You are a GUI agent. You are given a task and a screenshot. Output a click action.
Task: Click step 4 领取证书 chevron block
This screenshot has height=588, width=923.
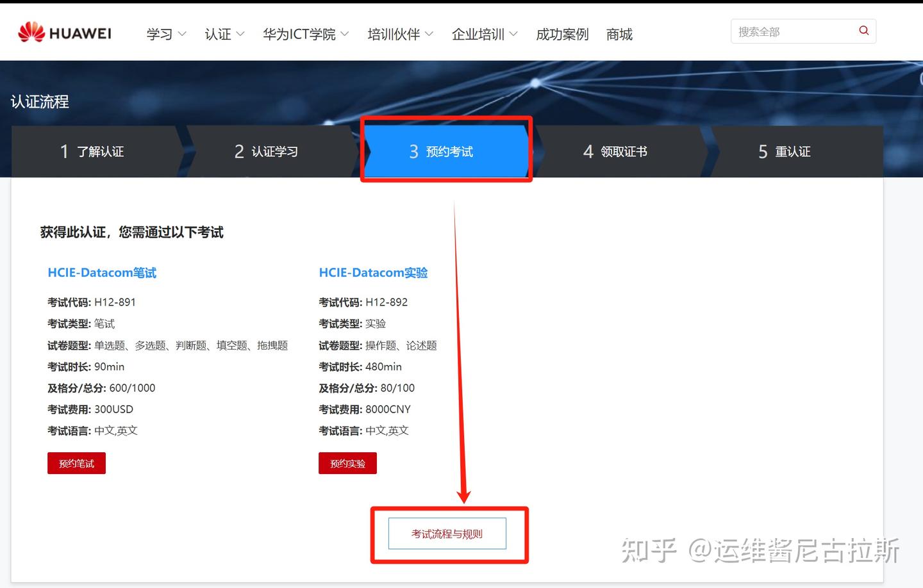click(x=615, y=151)
